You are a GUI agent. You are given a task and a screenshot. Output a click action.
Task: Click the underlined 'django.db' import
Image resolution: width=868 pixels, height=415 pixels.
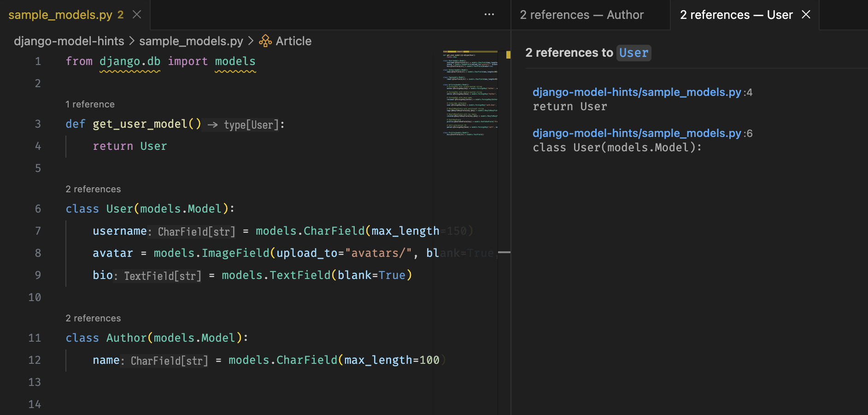(130, 61)
